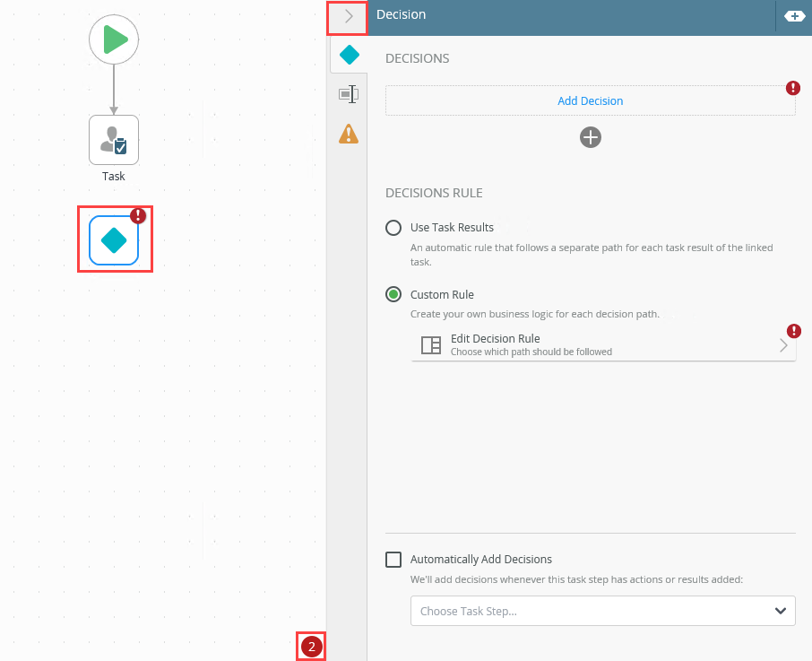Click the tag plus icon in Decision header
The height and width of the screenshot is (661, 812).
794,16
